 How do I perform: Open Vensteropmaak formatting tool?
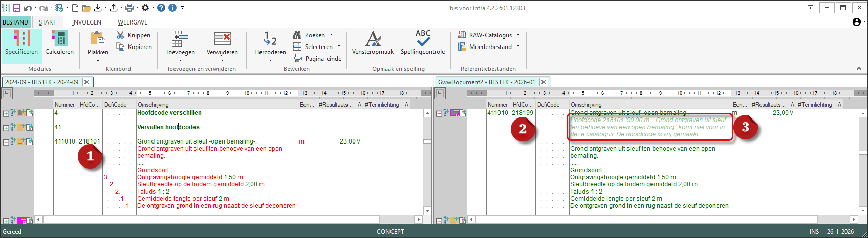pyautogui.click(x=373, y=43)
